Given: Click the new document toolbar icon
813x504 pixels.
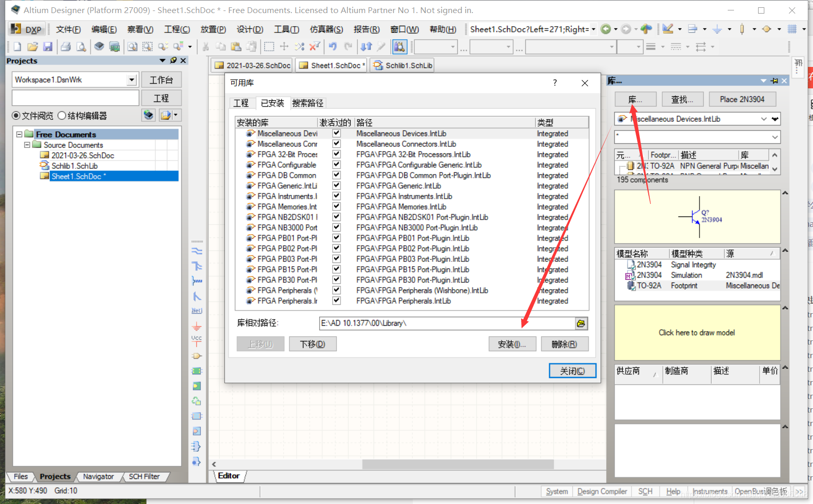Looking at the screenshot, I should 17,47.
